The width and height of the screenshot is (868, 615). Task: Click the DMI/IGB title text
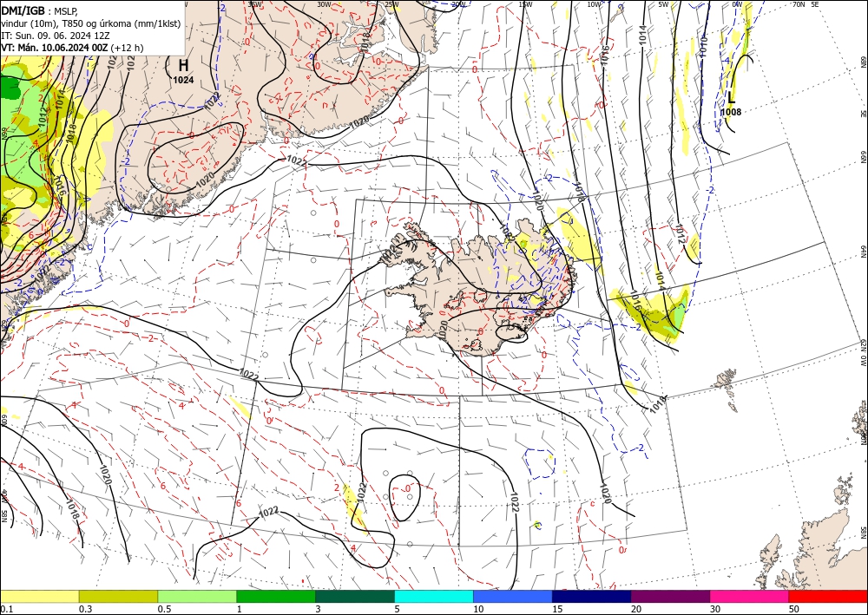[23, 10]
